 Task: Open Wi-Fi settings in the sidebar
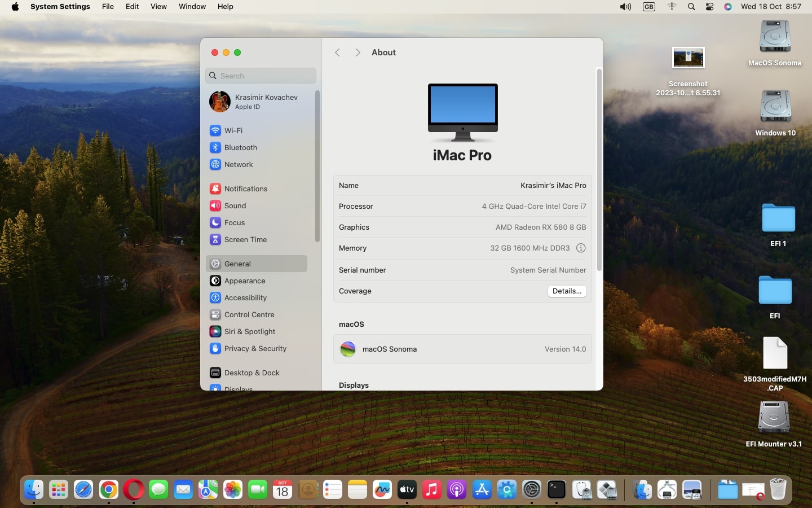click(257, 130)
